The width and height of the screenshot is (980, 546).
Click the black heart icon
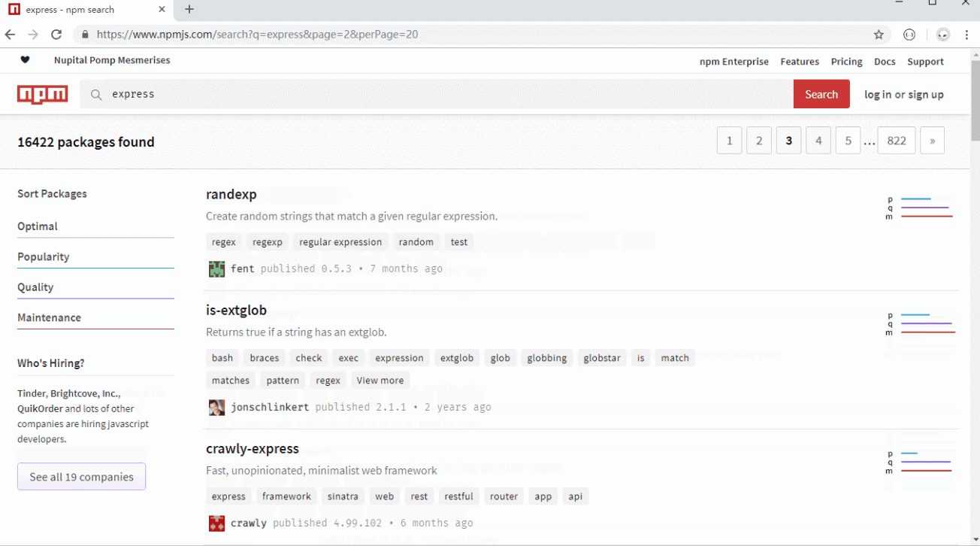tap(25, 60)
